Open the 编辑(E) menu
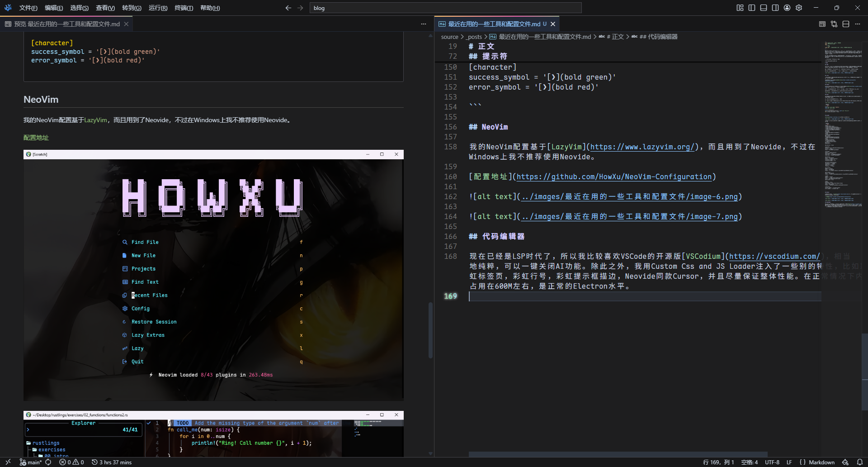The width and height of the screenshot is (868, 467). coord(54,8)
